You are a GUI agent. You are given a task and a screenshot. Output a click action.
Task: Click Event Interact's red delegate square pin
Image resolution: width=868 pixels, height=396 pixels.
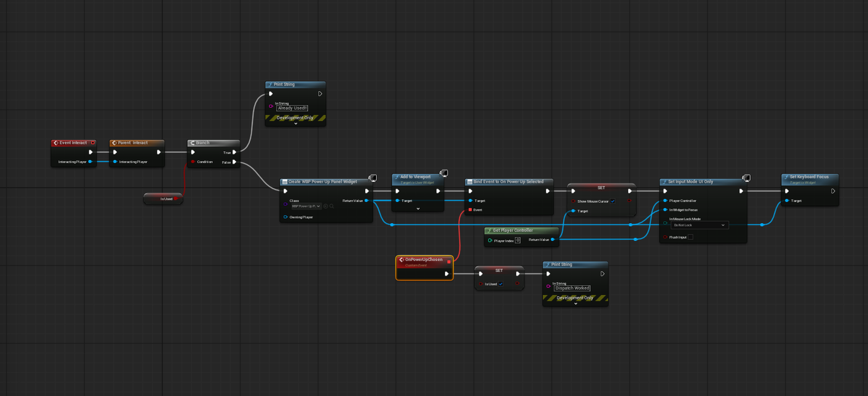click(x=92, y=143)
